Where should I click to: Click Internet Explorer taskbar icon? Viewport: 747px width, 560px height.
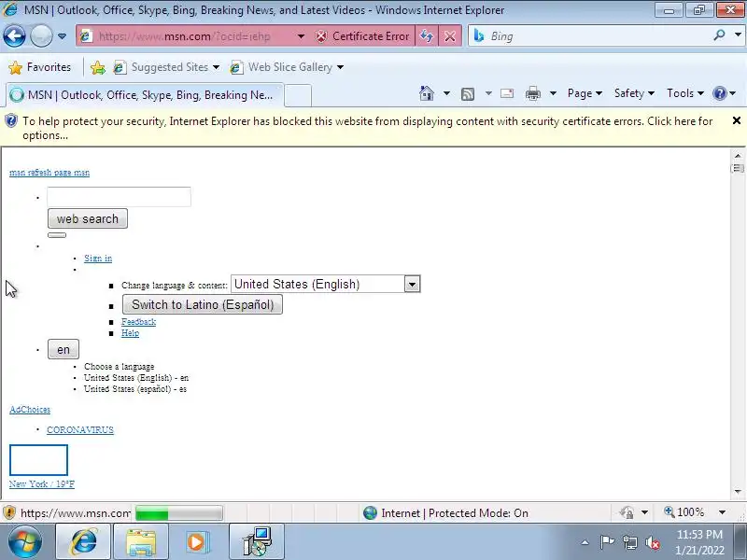[83, 541]
